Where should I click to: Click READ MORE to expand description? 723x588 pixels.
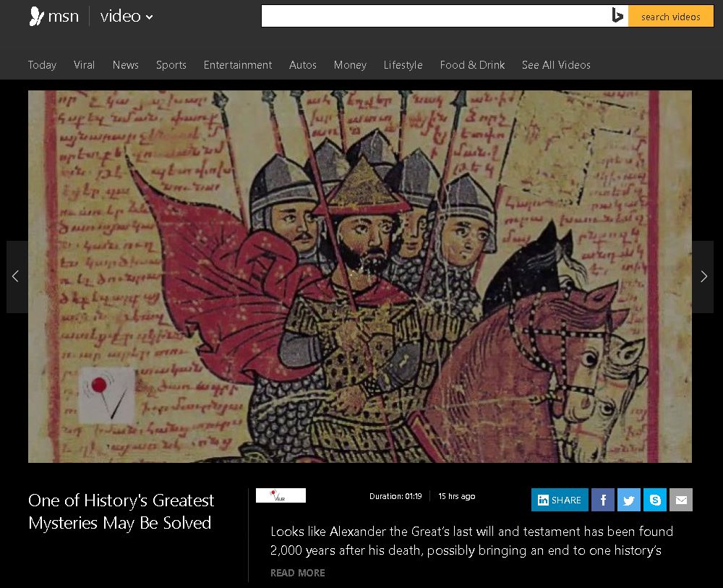297,573
